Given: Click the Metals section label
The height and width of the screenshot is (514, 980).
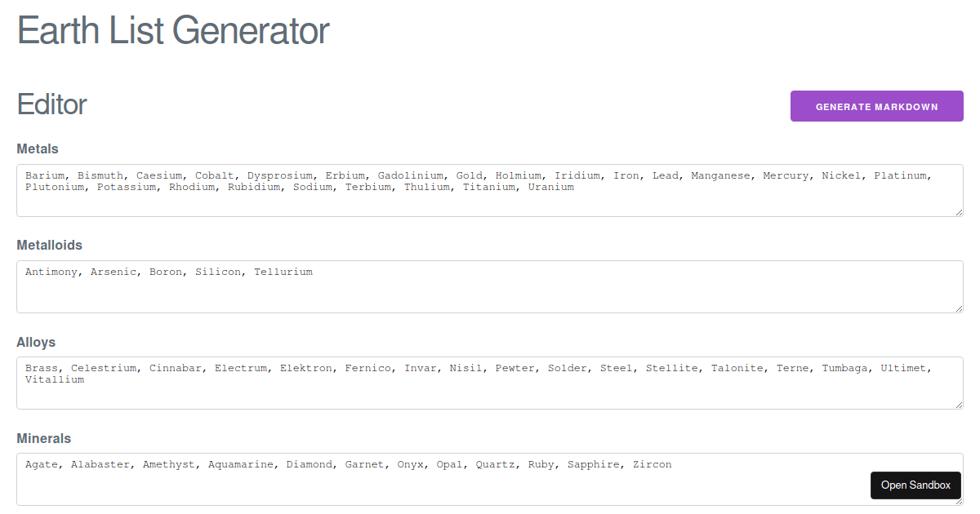Looking at the screenshot, I should pyautogui.click(x=37, y=148).
